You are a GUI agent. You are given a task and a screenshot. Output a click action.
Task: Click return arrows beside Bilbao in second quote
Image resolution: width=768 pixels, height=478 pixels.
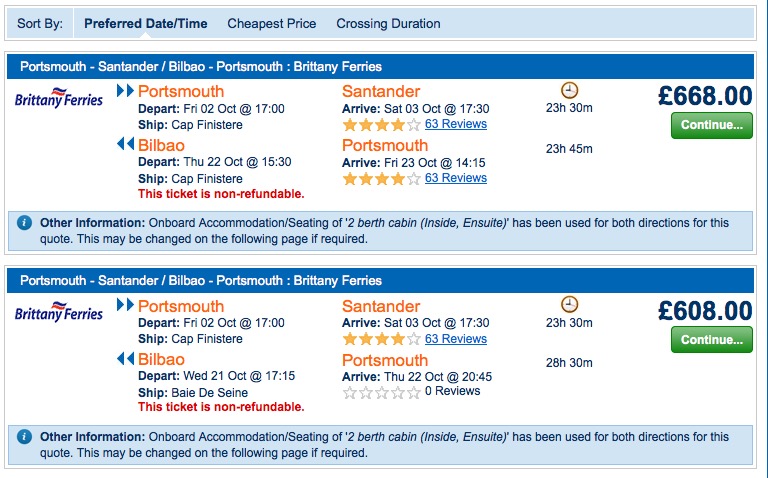(125, 359)
